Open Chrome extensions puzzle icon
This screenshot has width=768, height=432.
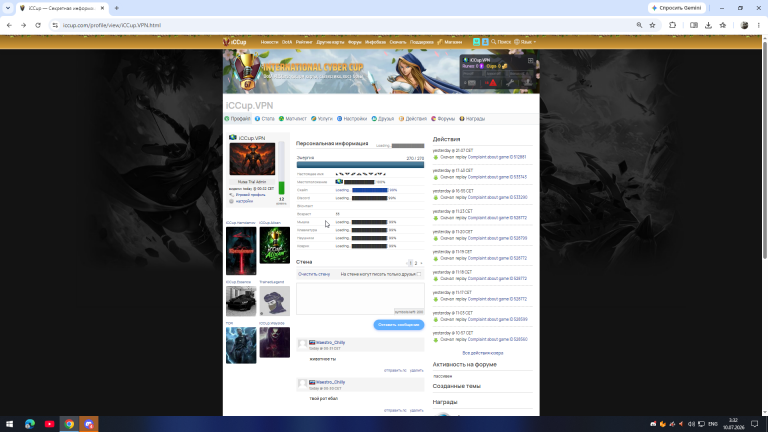click(672, 25)
